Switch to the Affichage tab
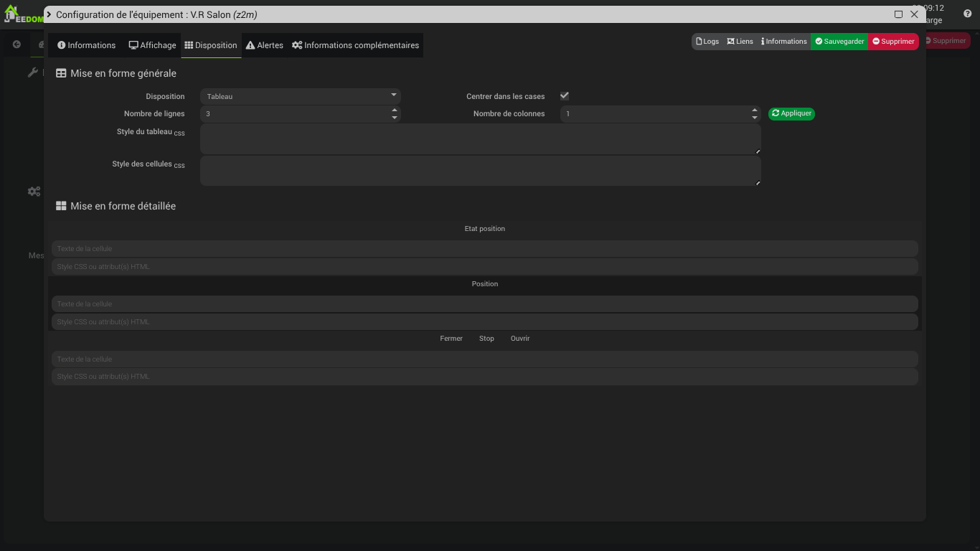This screenshot has width=980, height=551. (152, 45)
